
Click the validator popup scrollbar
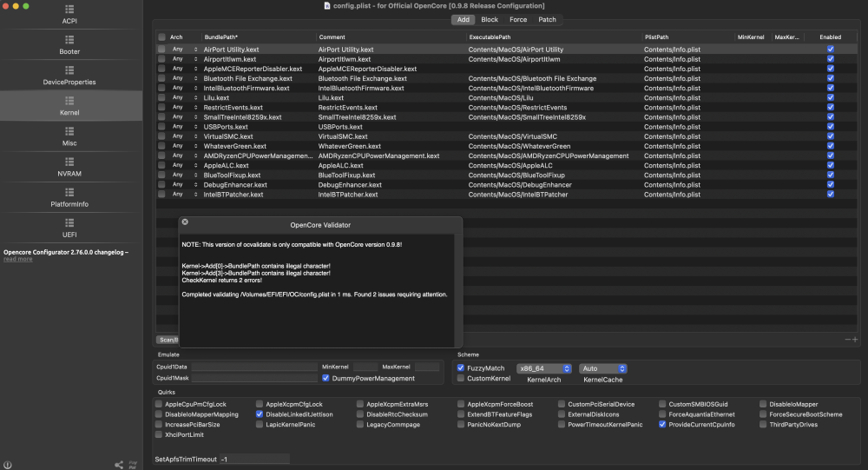[x=457, y=290]
